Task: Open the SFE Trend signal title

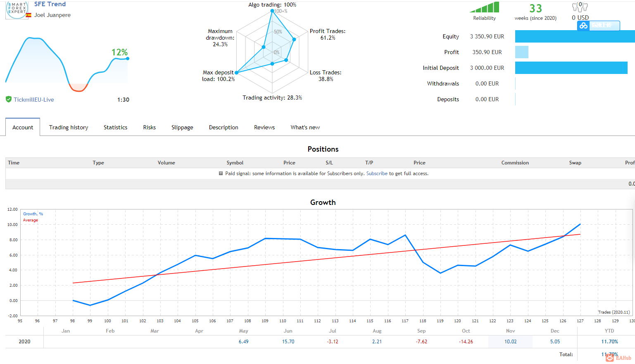Action: coord(50,4)
